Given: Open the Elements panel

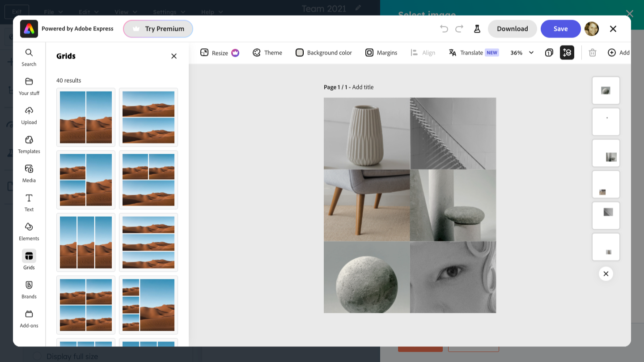Looking at the screenshot, I should pyautogui.click(x=29, y=232).
